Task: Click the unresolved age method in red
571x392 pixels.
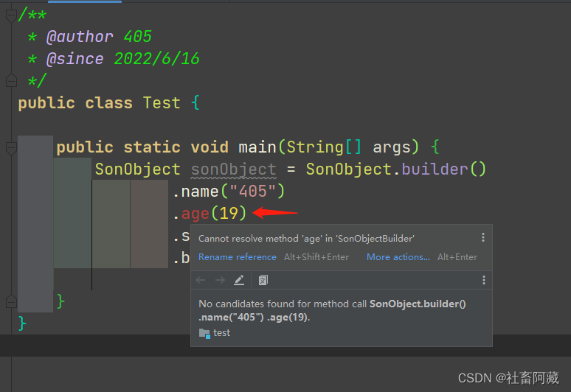Action: pos(195,214)
